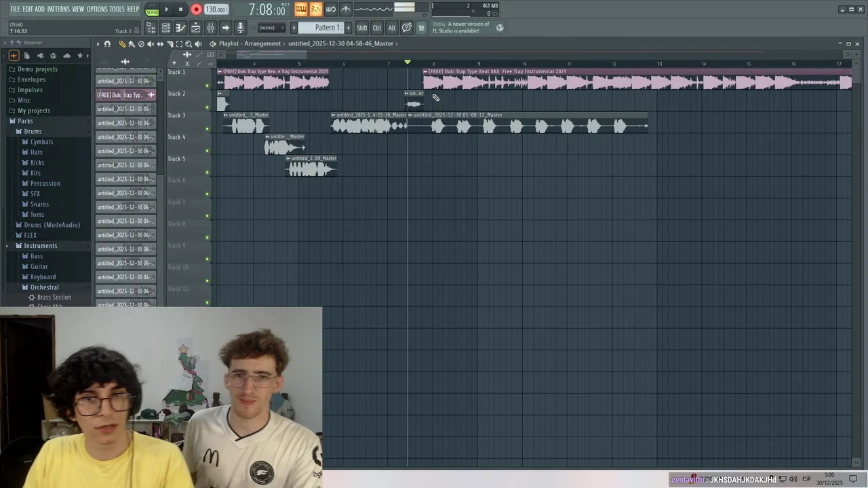Click the plus icon above track headers

click(174, 63)
